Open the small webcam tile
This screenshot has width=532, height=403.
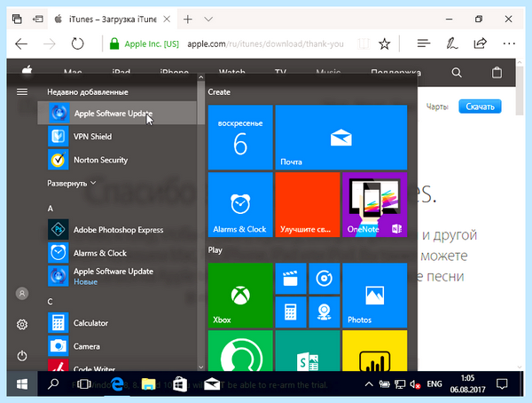pyautogui.click(x=325, y=312)
